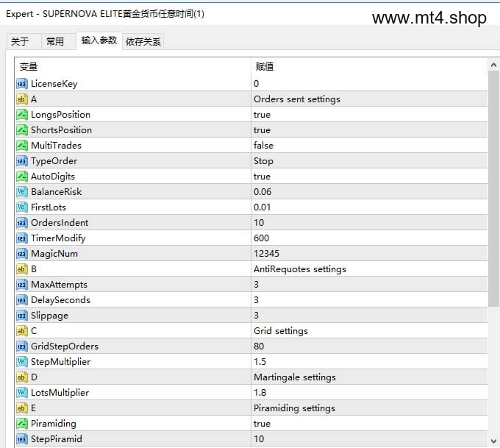Select the 'Orders sent settings' value
The width and height of the screenshot is (500, 448).
coord(297,99)
